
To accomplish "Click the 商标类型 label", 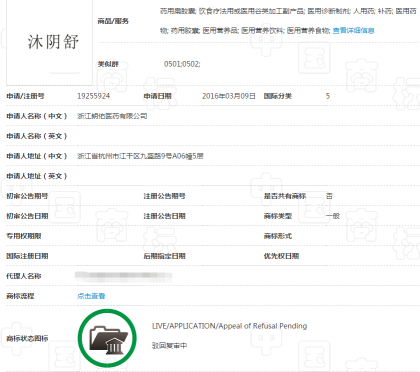I will coord(278,216).
